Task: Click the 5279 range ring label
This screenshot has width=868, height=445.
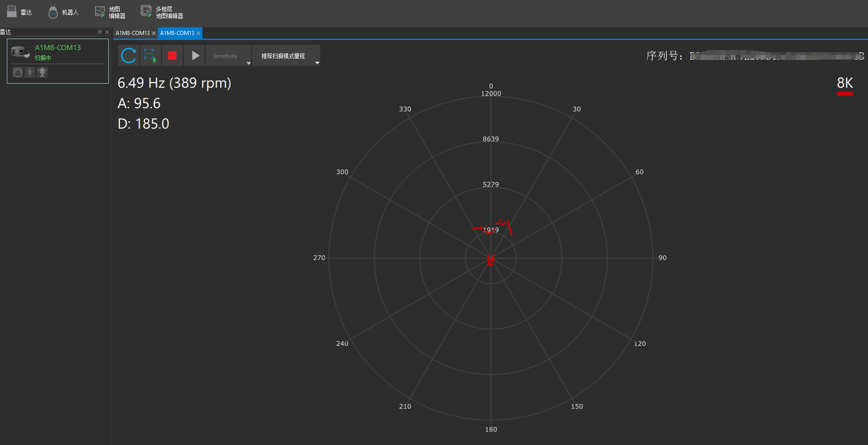Action: pos(491,185)
